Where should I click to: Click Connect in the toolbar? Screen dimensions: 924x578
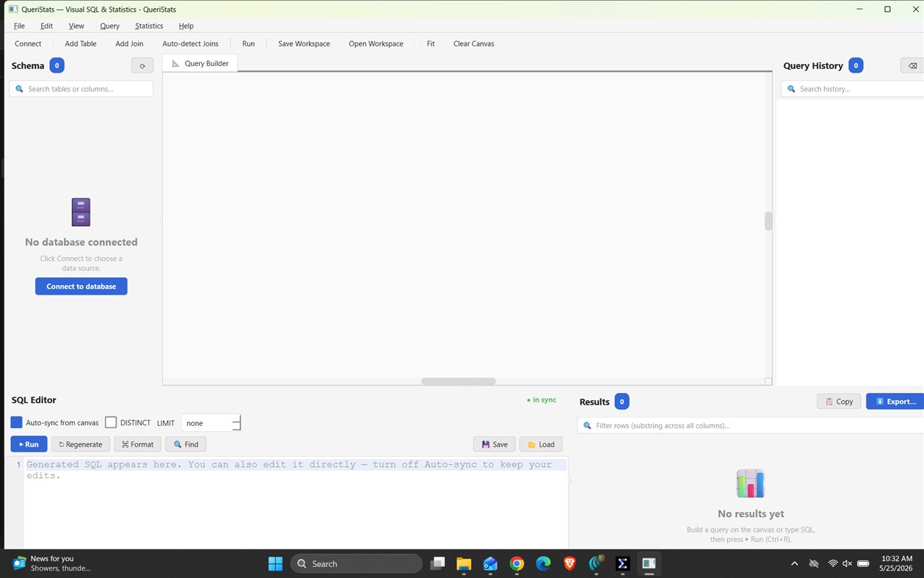(28, 43)
